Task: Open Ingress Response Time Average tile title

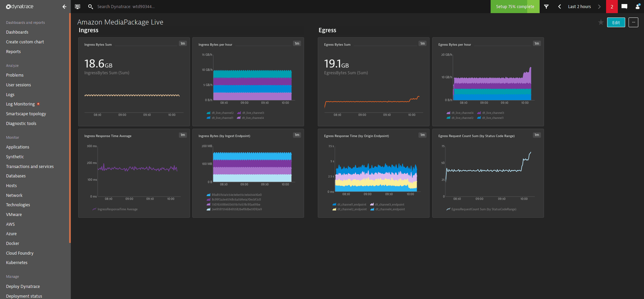Action: point(108,136)
